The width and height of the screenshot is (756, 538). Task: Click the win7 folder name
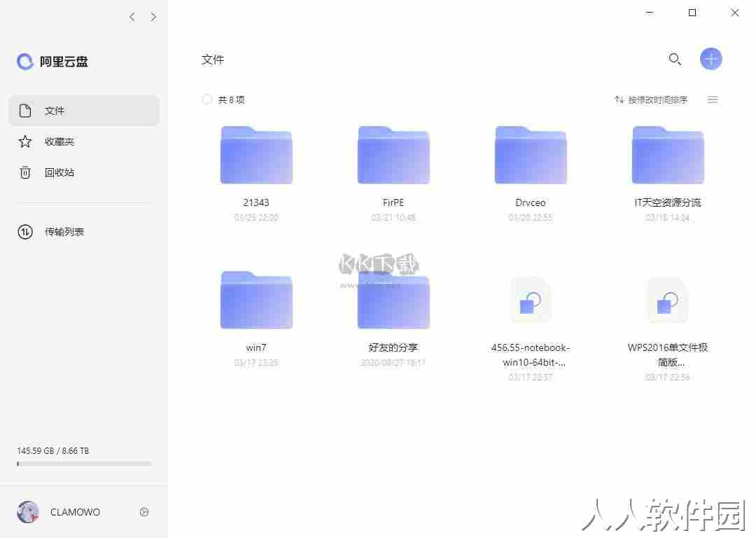[x=256, y=347]
